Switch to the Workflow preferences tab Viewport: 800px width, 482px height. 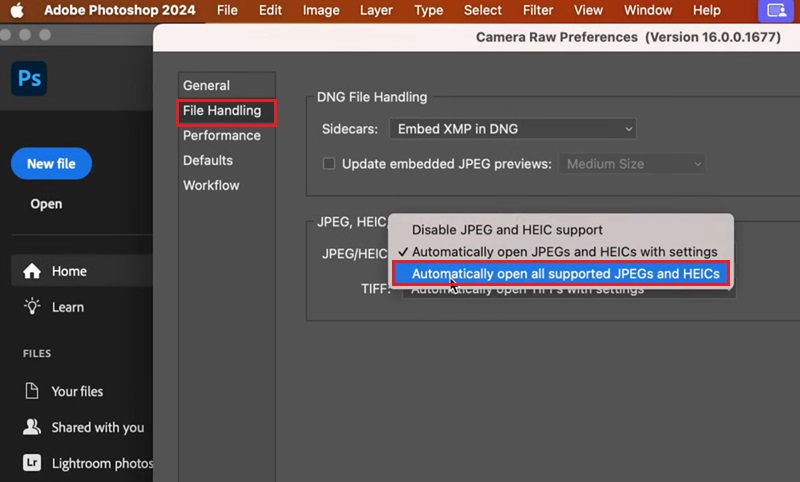227,185
